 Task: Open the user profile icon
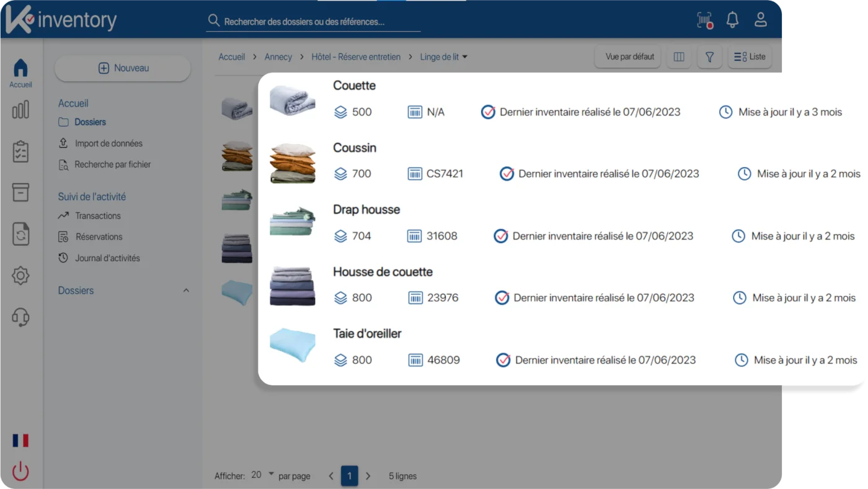tap(761, 20)
